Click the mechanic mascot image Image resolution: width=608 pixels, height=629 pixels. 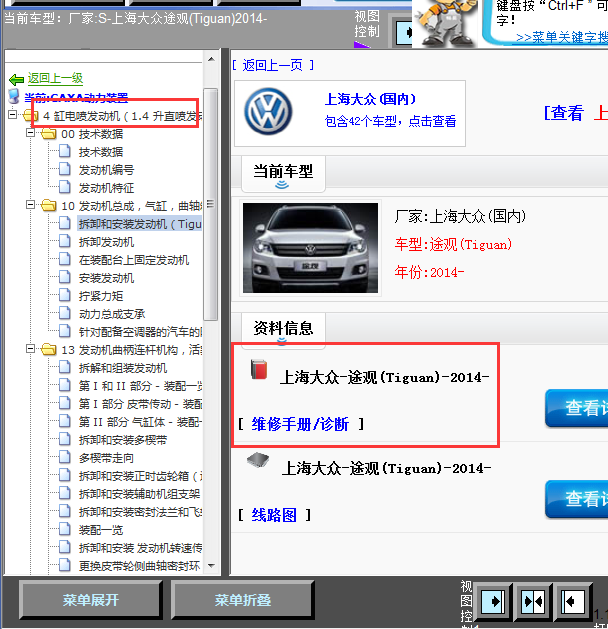445,23
